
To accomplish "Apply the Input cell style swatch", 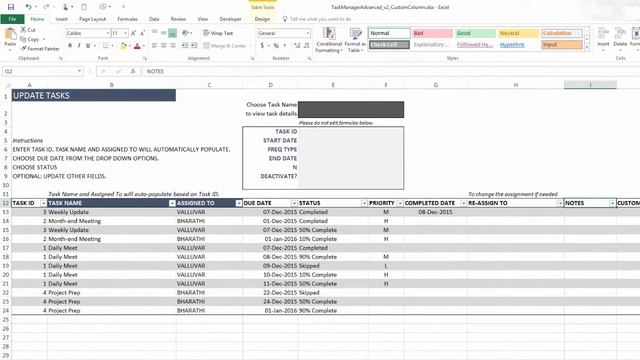I will pos(562,44).
